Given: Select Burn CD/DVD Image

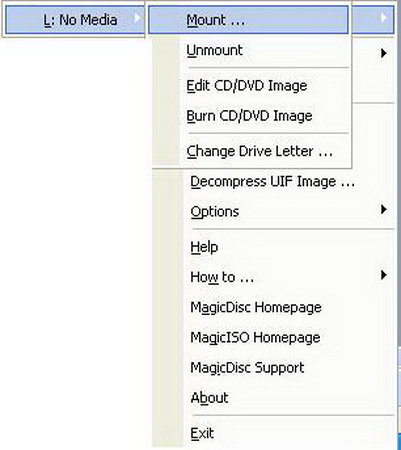Looking at the screenshot, I should click(248, 116).
